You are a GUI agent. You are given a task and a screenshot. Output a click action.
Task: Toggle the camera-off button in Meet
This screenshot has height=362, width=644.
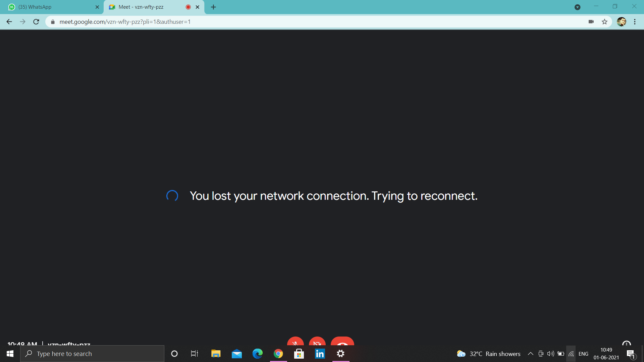317,341
